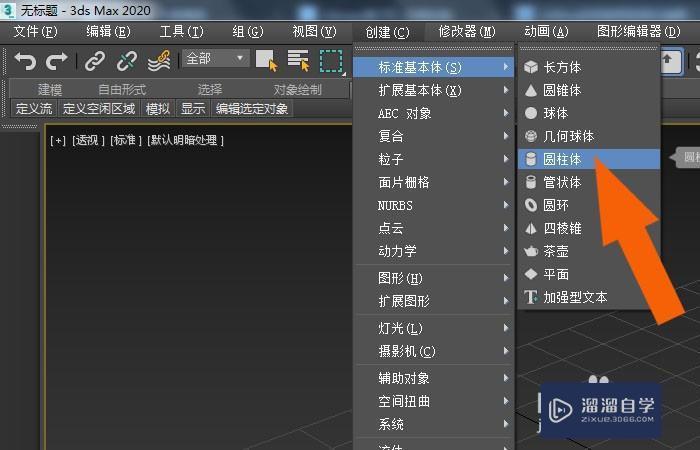
Task: Click the Teapot icon beside 茶壶
Action: coord(531,251)
